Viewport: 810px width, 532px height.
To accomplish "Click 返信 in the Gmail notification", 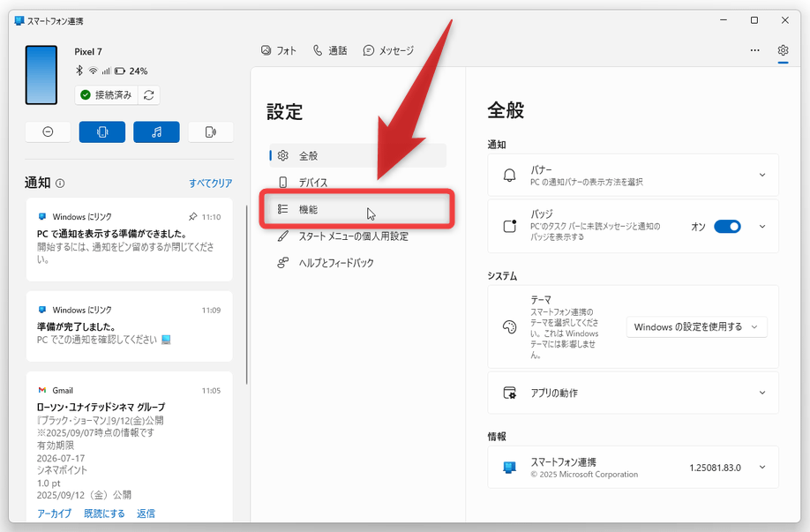I will [146, 513].
